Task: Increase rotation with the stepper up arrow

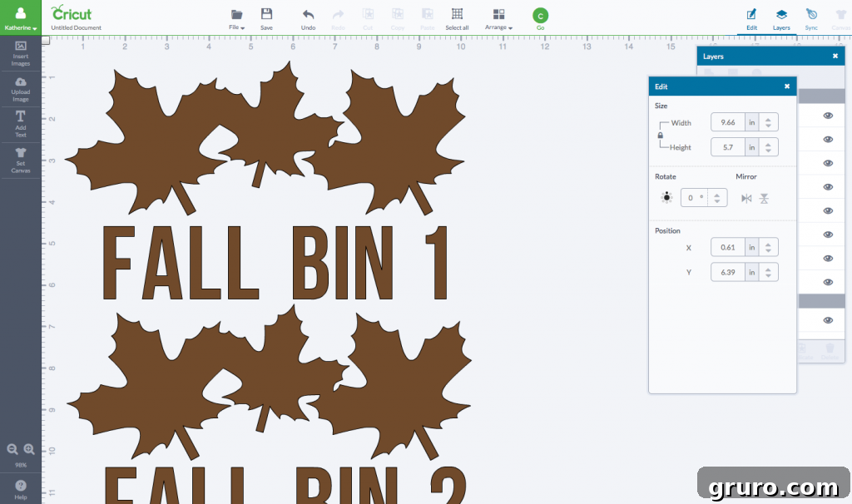Action: point(717,195)
